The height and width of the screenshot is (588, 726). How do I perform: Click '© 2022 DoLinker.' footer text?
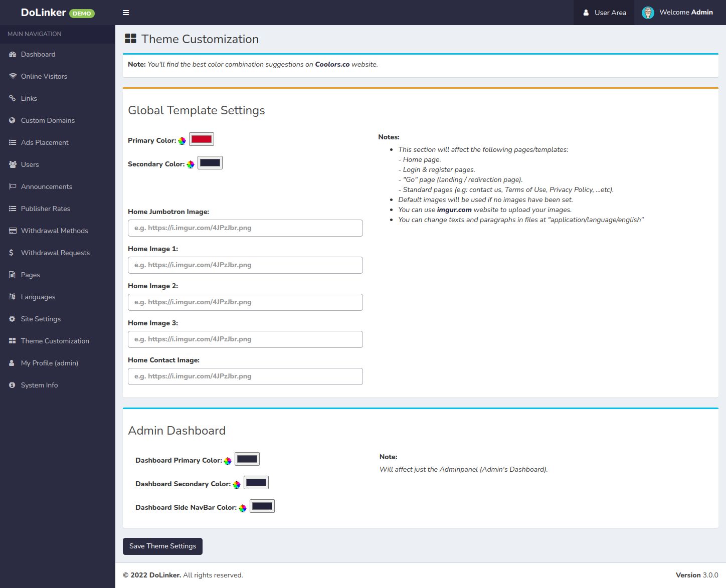tap(152, 575)
